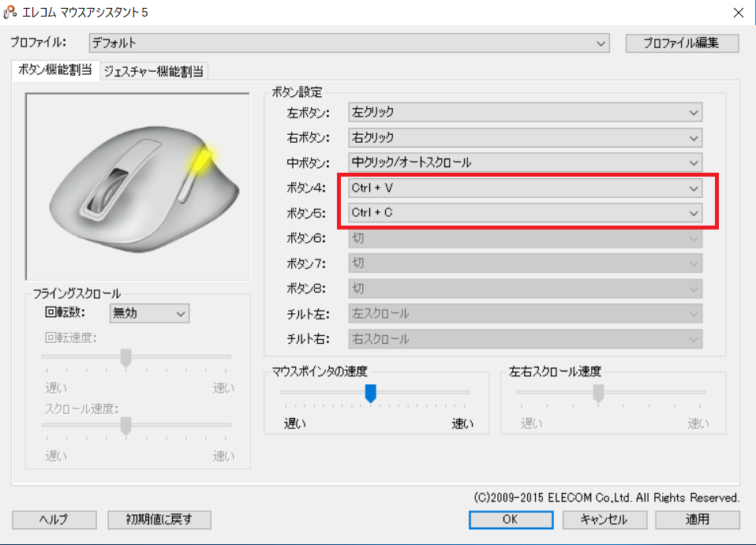Click the highlighted yellow side button on mouse image

click(201, 160)
